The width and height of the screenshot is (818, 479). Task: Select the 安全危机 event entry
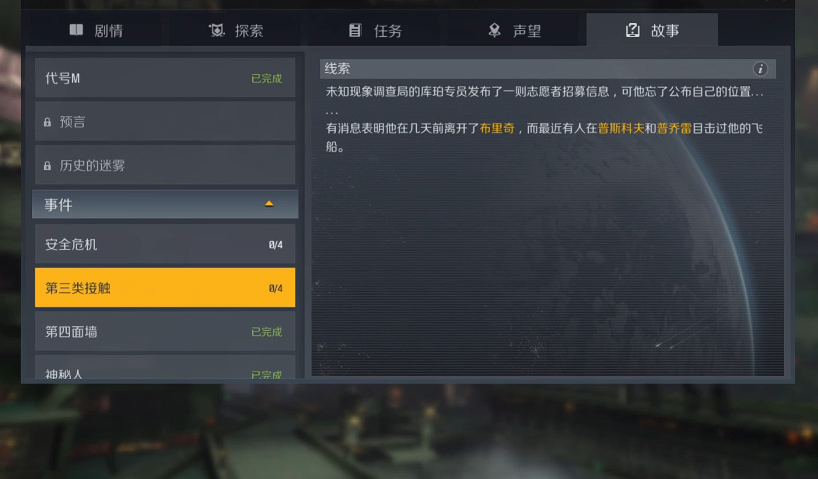click(x=165, y=244)
